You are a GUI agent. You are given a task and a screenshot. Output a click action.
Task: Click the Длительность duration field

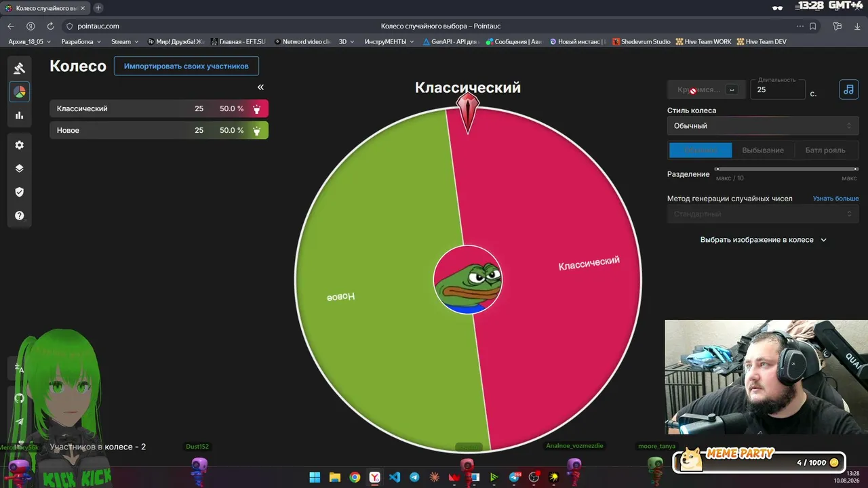778,89
